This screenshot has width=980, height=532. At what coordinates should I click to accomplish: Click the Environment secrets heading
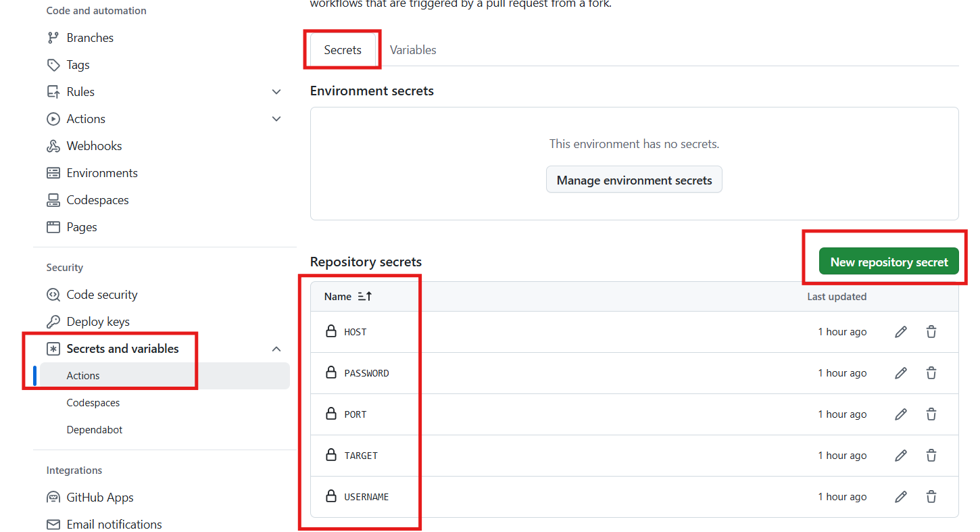372,91
